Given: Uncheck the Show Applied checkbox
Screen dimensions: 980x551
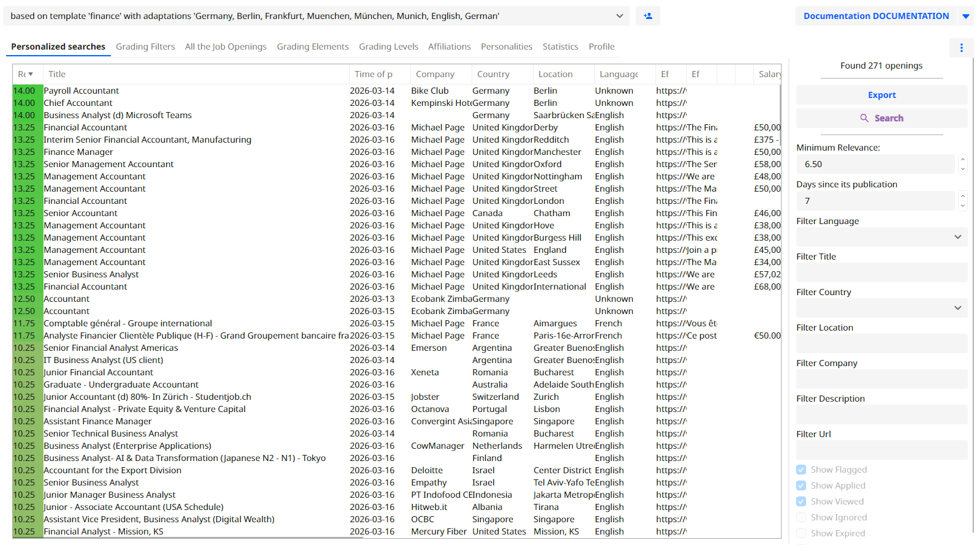Looking at the screenshot, I should tap(801, 485).
